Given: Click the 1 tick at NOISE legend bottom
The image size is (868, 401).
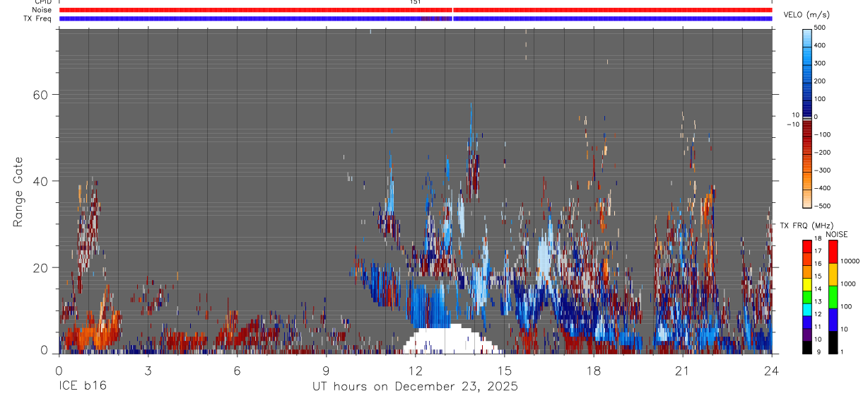Looking at the screenshot, I should pos(843,352).
